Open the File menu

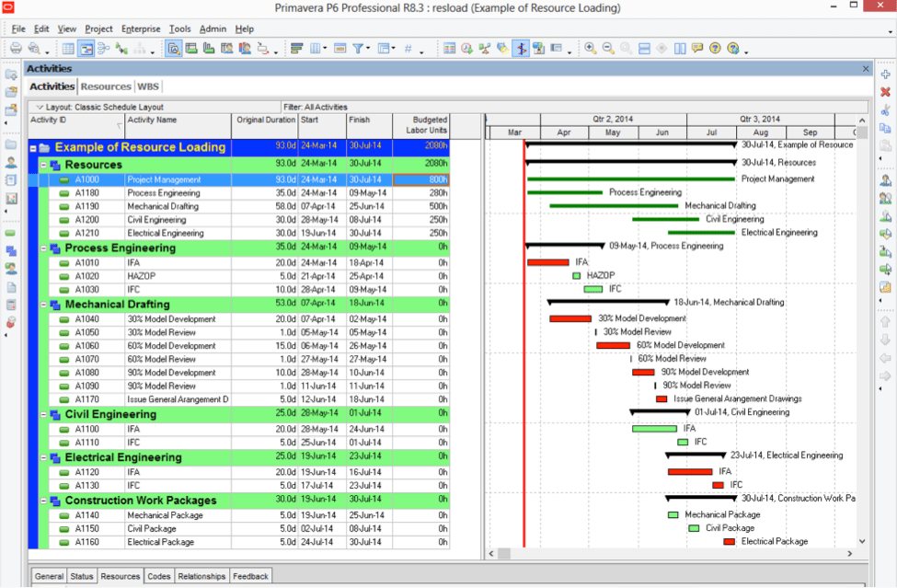[18, 29]
